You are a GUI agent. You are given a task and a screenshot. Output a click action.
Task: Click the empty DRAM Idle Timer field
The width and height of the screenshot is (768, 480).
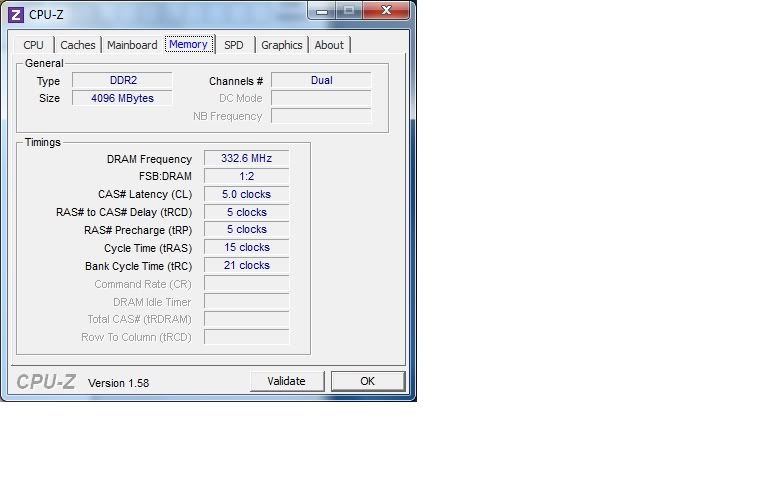[246, 301]
